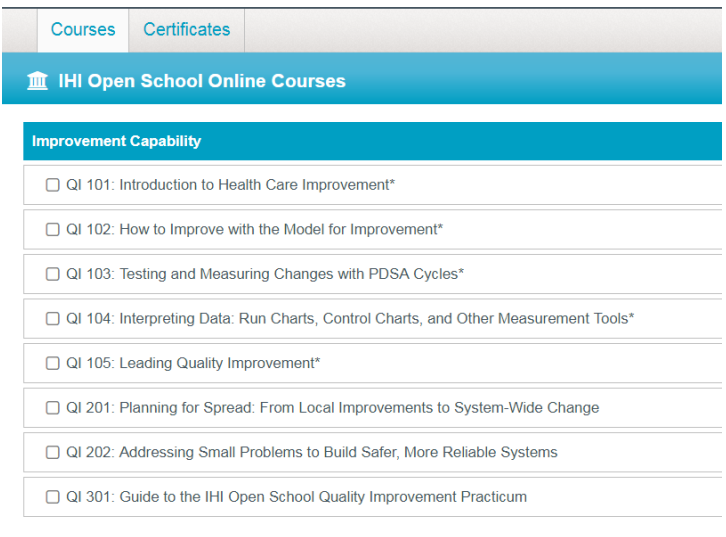The height and width of the screenshot is (537, 726).
Task: Switch to the Certificates tab
Action: click(x=187, y=30)
